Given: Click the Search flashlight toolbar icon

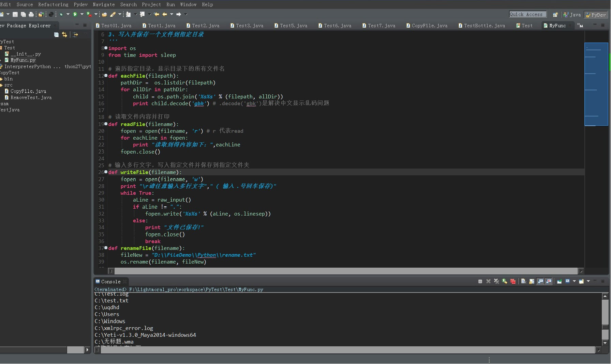Looking at the screenshot, I should (113, 14).
